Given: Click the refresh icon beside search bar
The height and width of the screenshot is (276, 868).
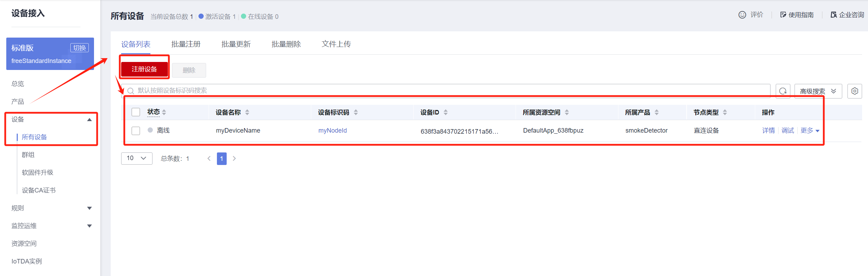Looking at the screenshot, I should [x=783, y=91].
